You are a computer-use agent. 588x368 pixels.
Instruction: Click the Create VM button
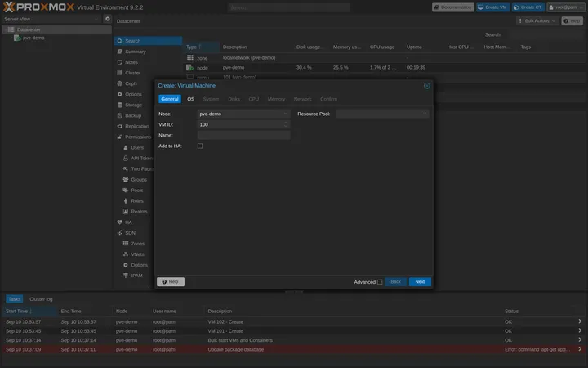[492, 7]
